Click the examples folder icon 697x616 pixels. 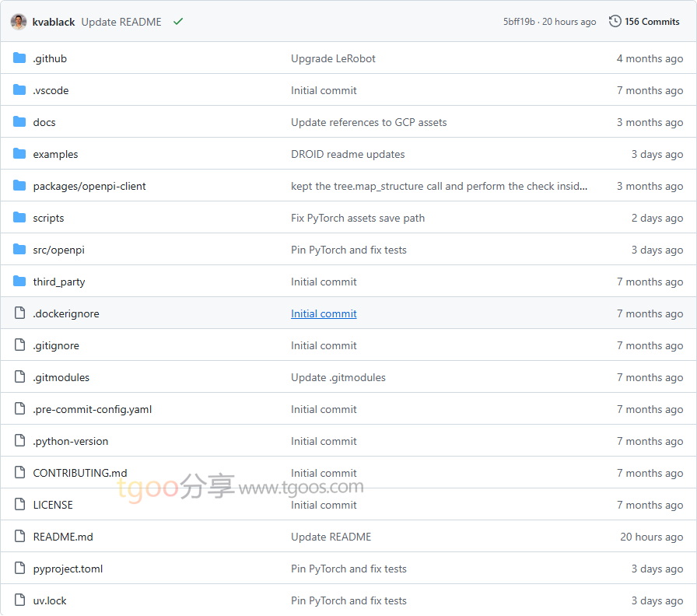pyautogui.click(x=19, y=154)
